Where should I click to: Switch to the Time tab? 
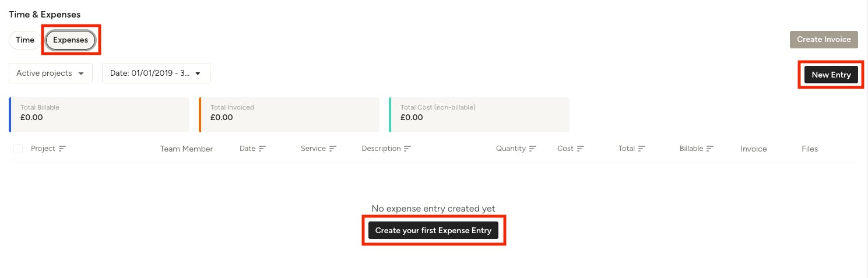tap(25, 40)
